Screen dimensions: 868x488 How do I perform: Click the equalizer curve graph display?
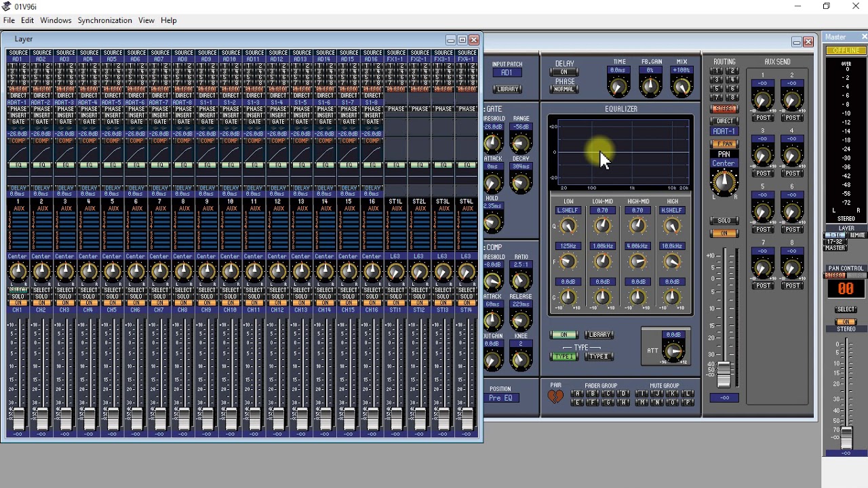pos(622,152)
